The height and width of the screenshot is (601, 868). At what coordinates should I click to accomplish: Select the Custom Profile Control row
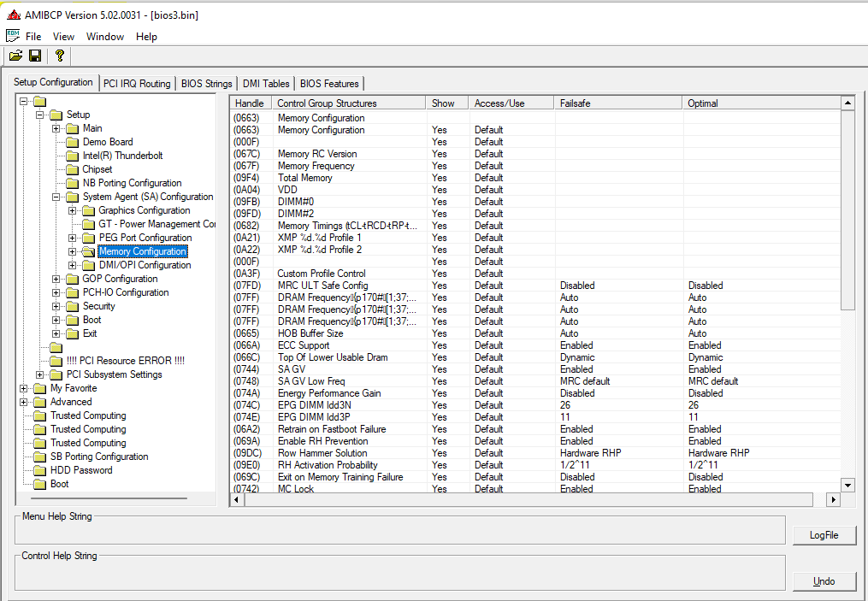534,274
